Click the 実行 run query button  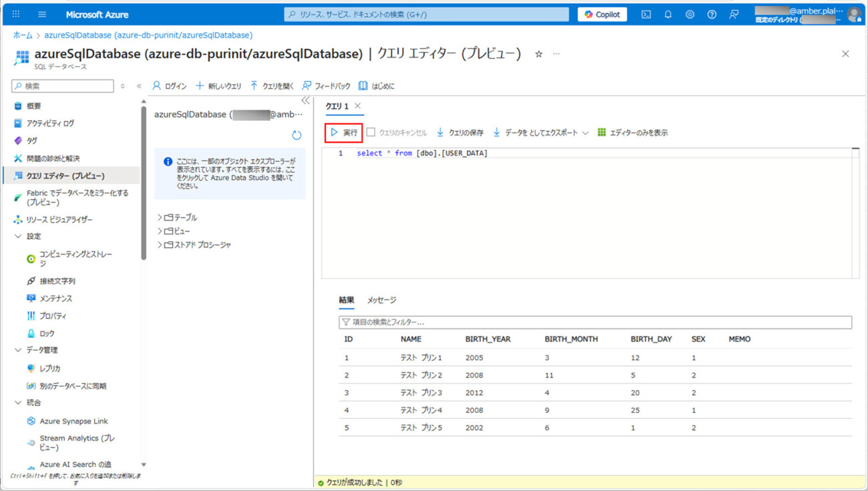coord(344,133)
